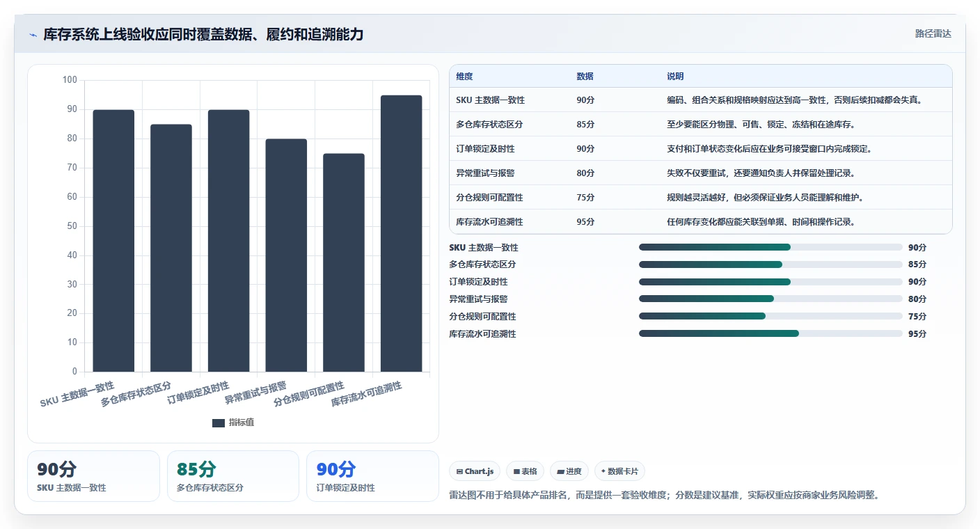Screen dimensions: 980x529
Task: Click the 库存流水可追溯性 chart bar
Action: pos(401,233)
